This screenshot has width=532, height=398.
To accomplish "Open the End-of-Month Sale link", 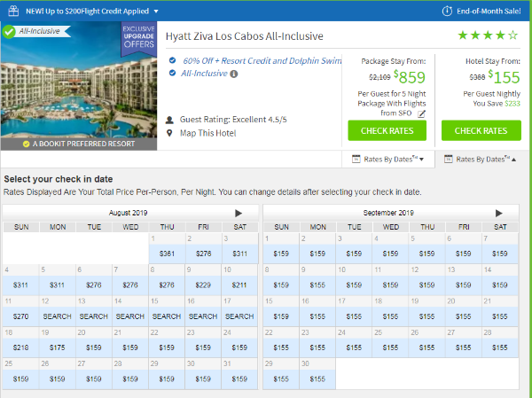I will coord(489,12).
